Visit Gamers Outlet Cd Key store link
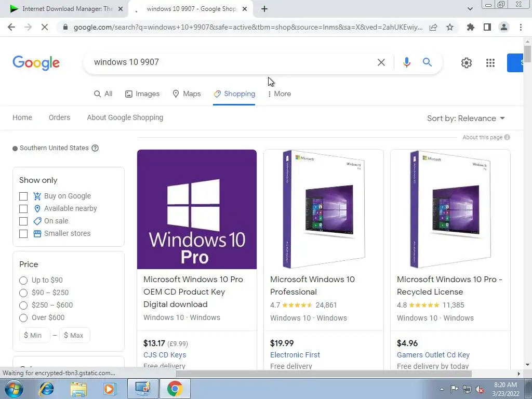Image resolution: width=532 pixels, height=399 pixels. pos(433,355)
